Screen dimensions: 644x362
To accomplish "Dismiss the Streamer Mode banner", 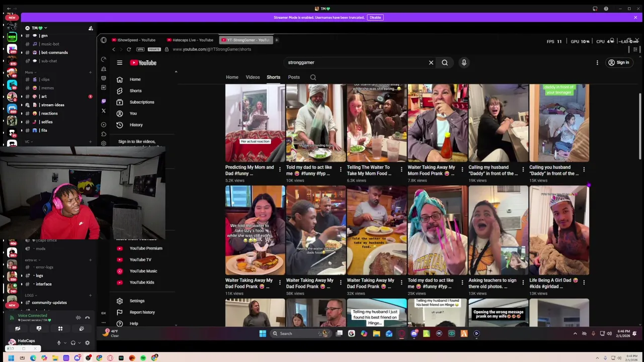I will [635, 18].
